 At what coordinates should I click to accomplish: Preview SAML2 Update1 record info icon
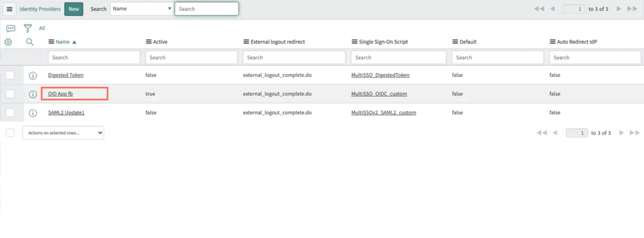(33, 113)
